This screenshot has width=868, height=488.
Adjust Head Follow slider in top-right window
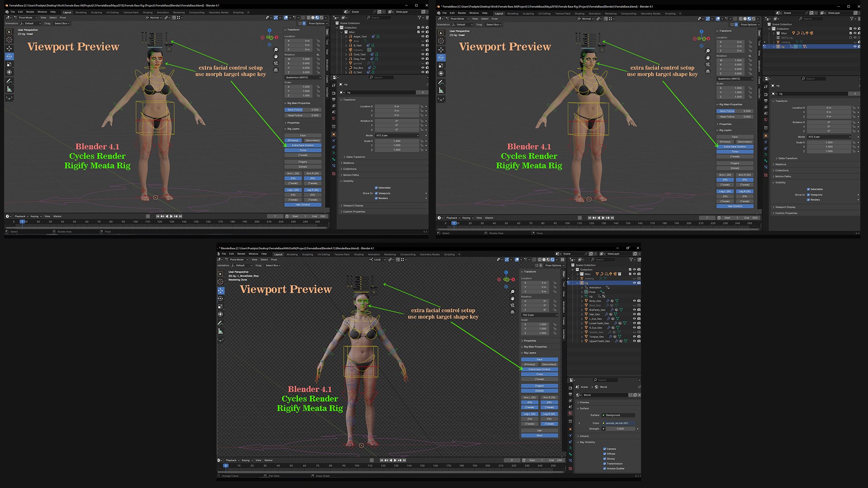point(735,117)
